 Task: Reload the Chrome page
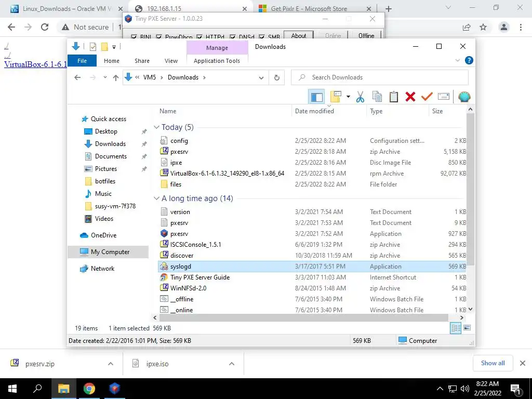[x=45, y=27]
